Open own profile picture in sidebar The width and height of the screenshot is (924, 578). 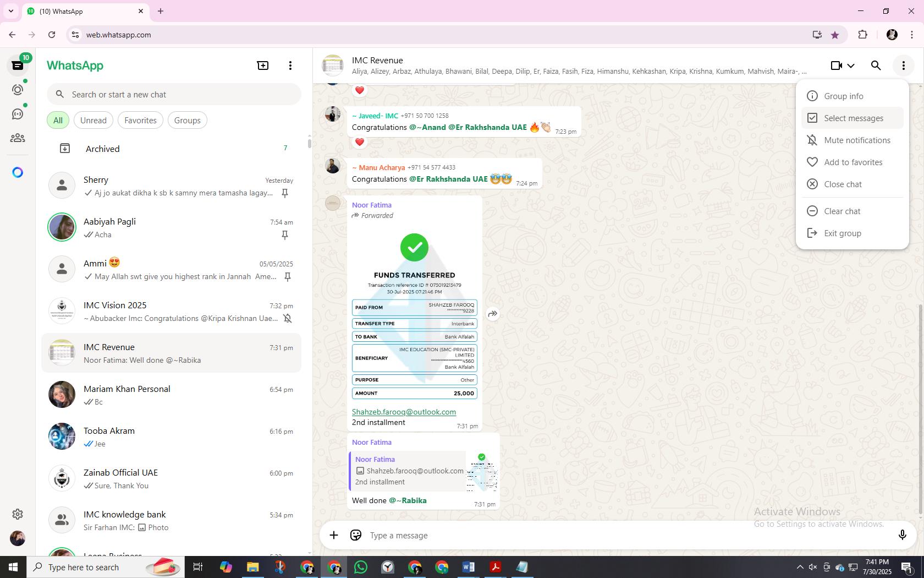18,538
